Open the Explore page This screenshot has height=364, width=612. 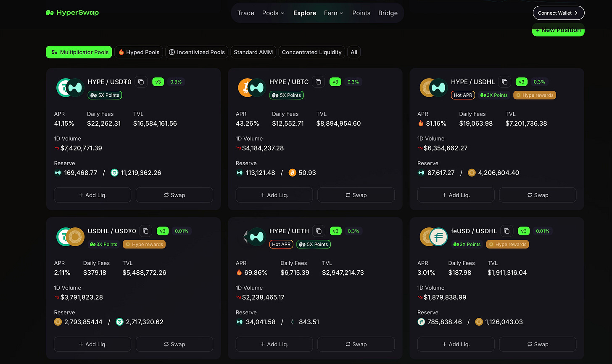[x=305, y=13]
